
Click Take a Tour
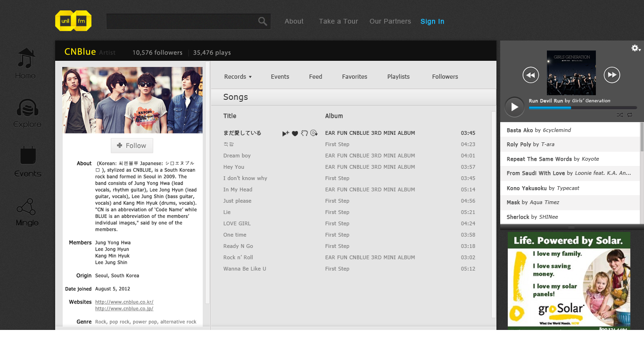339,21
